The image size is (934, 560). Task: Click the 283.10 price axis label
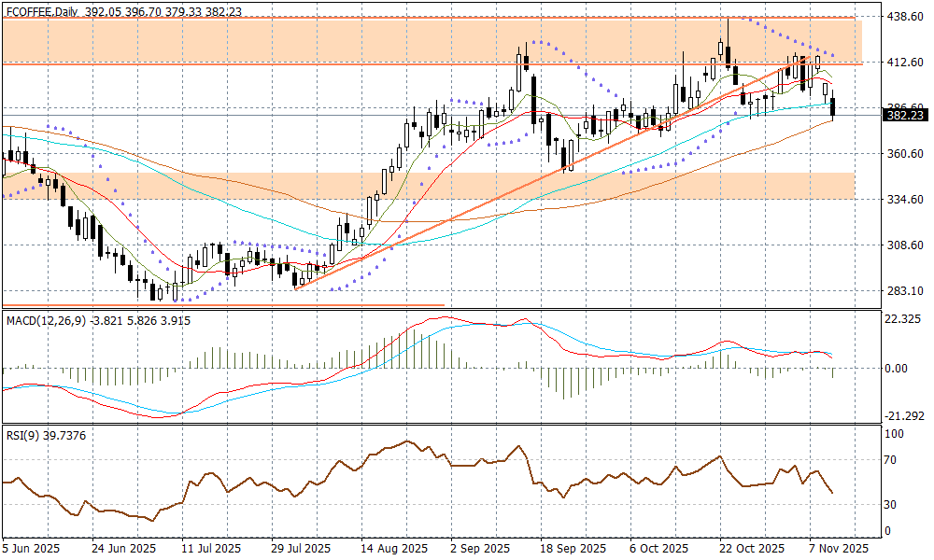903,291
